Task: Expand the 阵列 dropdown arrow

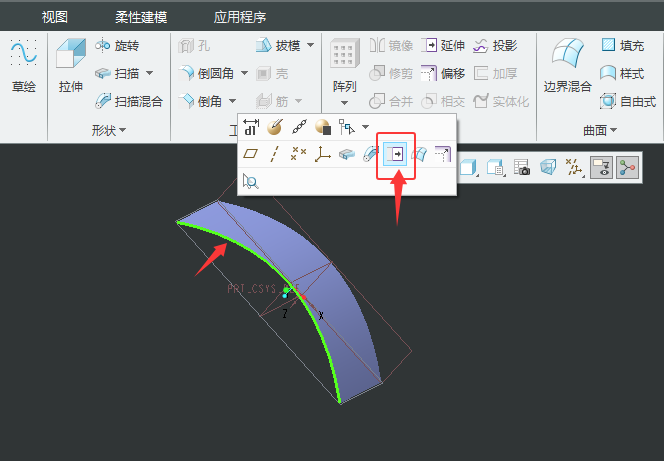Action: (344, 103)
